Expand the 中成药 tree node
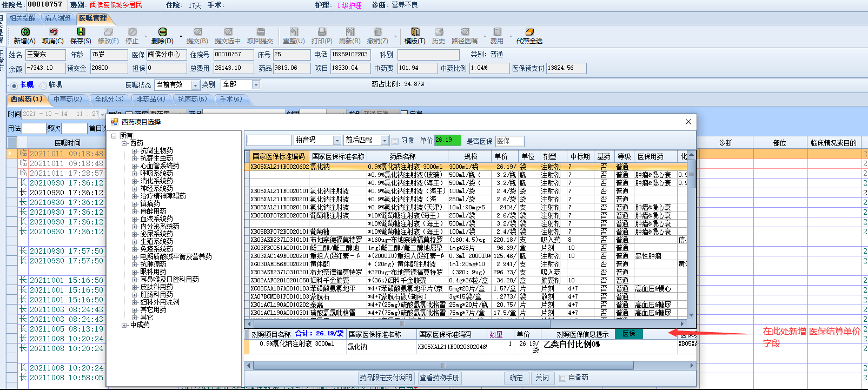Viewport: 868px width, 390px height. [x=124, y=325]
